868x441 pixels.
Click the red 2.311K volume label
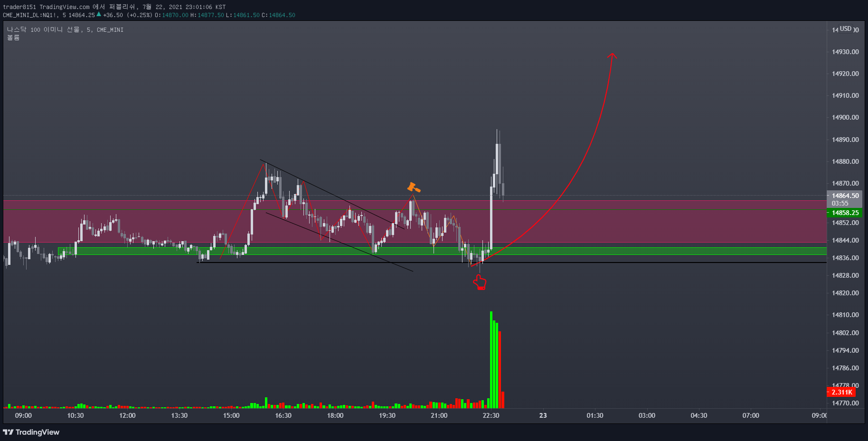click(841, 392)
